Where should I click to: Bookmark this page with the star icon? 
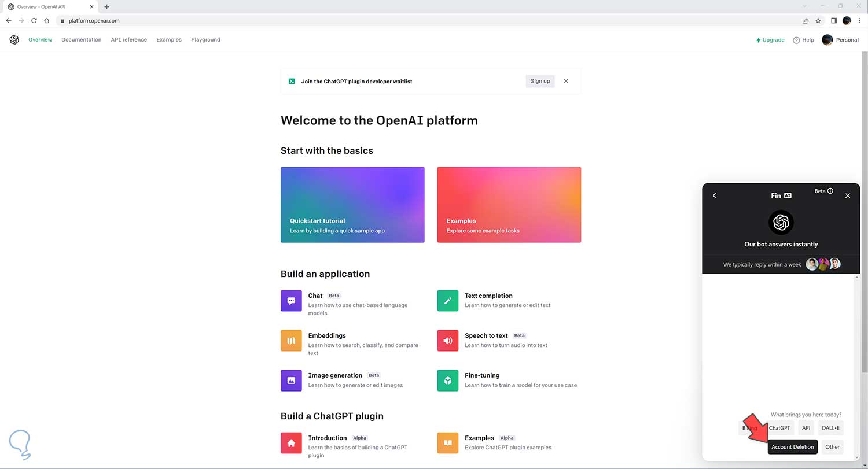(x=818, y=20)
